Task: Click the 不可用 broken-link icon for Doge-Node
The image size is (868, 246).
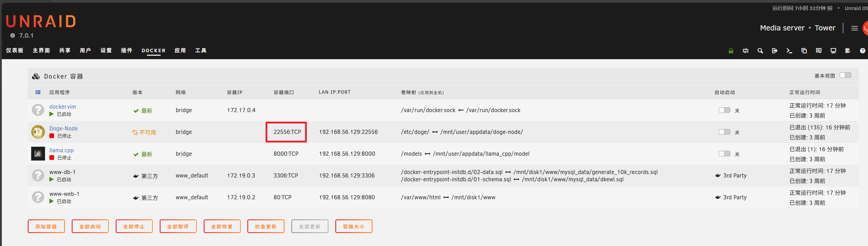Action: click(x=135, y=133)
